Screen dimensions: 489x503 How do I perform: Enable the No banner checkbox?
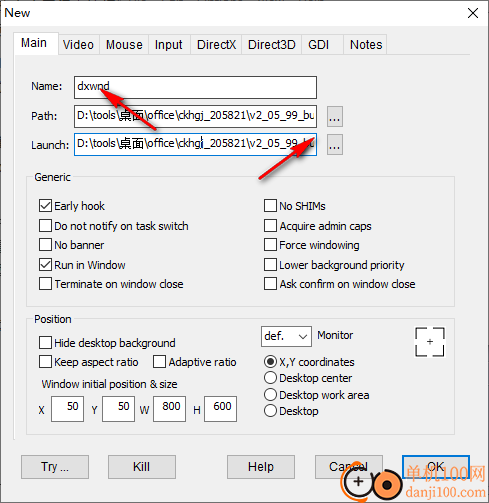(x=45, y=245)
